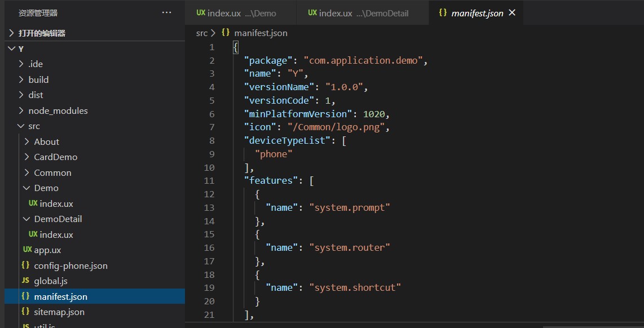Click the UX icon beside app.ux
Screen dimensions: 644x328
point(28,250)
